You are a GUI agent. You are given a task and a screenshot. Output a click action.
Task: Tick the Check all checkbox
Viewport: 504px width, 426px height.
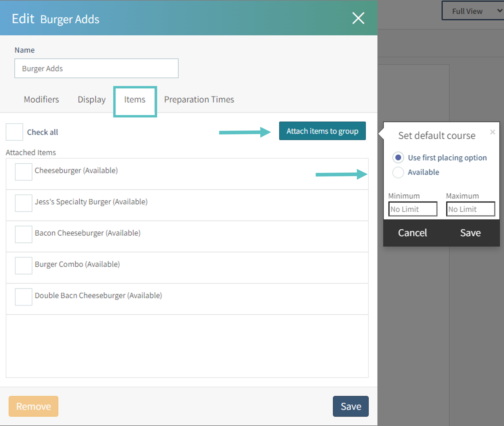point(14,132)
